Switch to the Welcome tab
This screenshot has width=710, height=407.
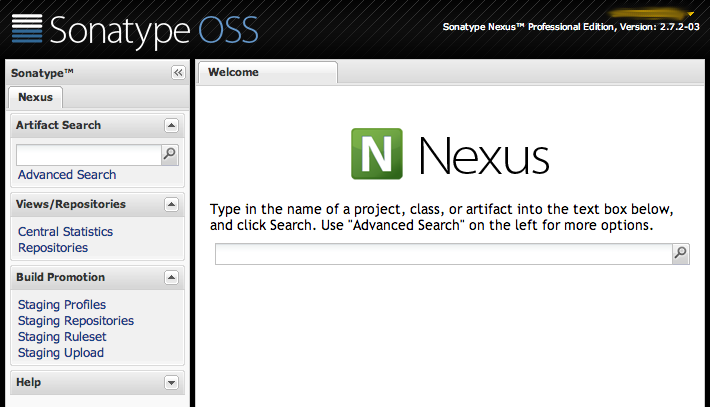233,72
